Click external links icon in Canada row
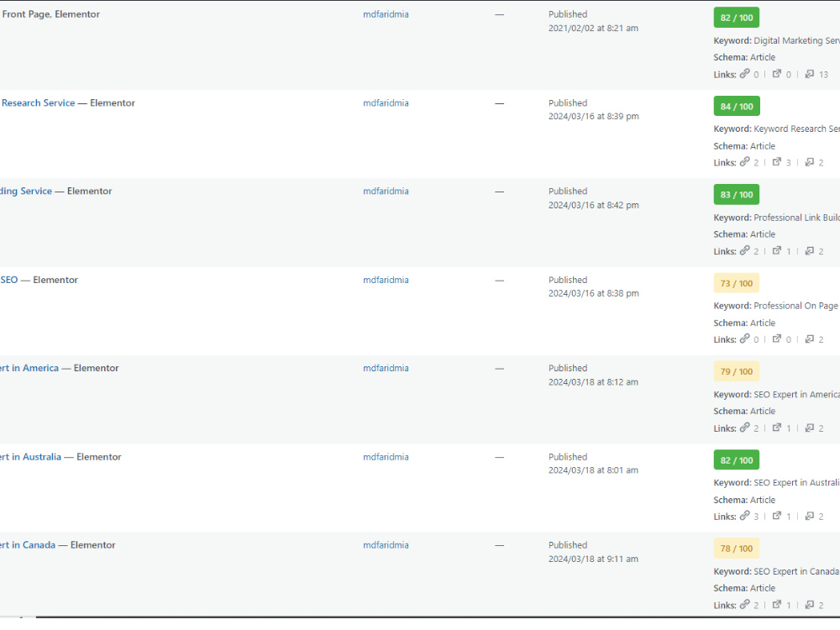 777,604
